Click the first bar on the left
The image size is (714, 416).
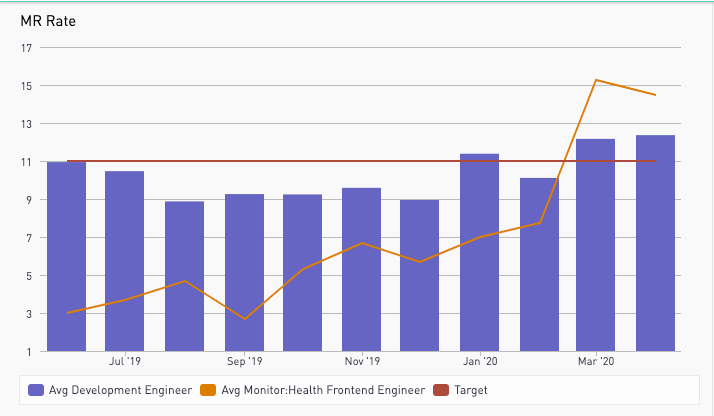[66, 260]
